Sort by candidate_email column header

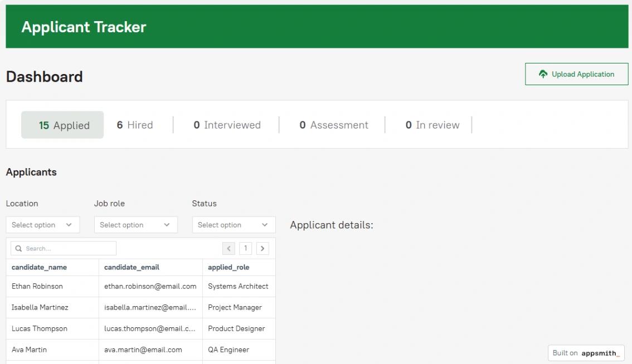[x=150, y=267]
